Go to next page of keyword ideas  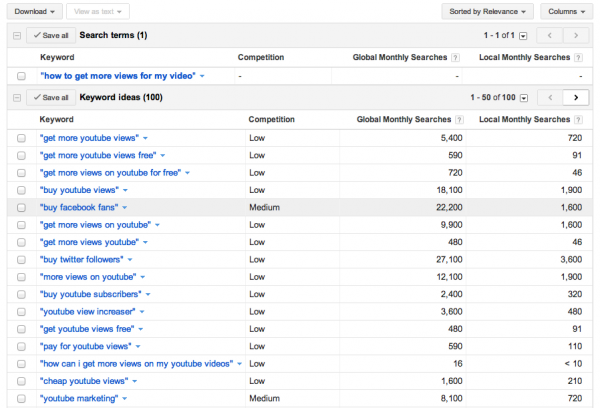click(x=574, y=97)
